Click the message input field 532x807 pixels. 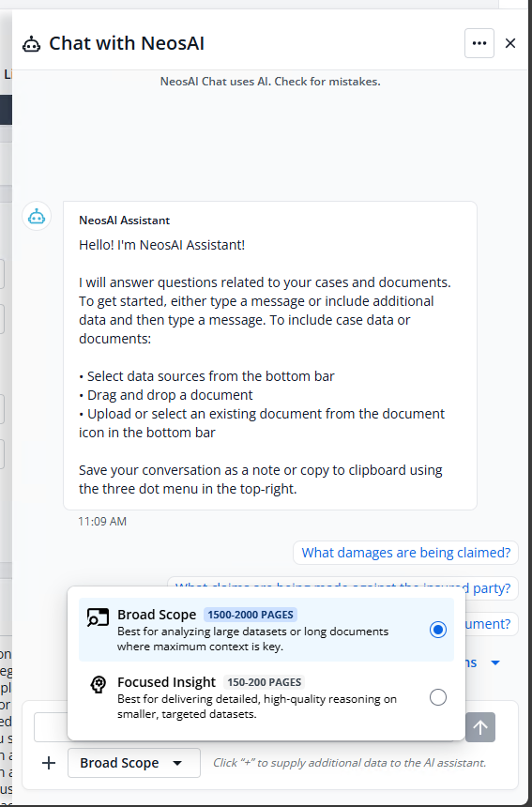(51, 727)
